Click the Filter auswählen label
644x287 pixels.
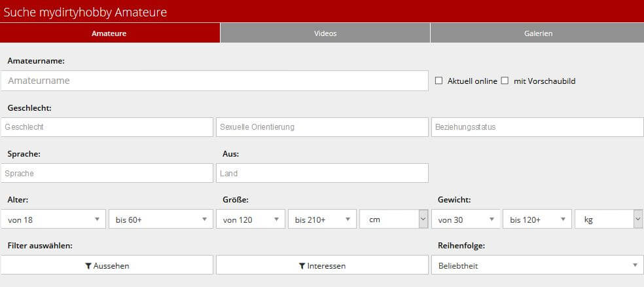pyautogui.click(x=40, y=246)
